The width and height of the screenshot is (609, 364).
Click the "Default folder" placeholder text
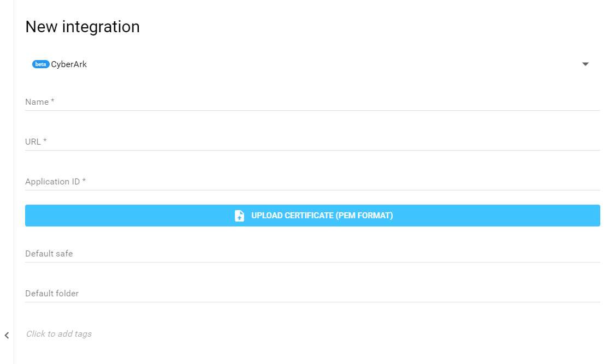tap(52, 294)
